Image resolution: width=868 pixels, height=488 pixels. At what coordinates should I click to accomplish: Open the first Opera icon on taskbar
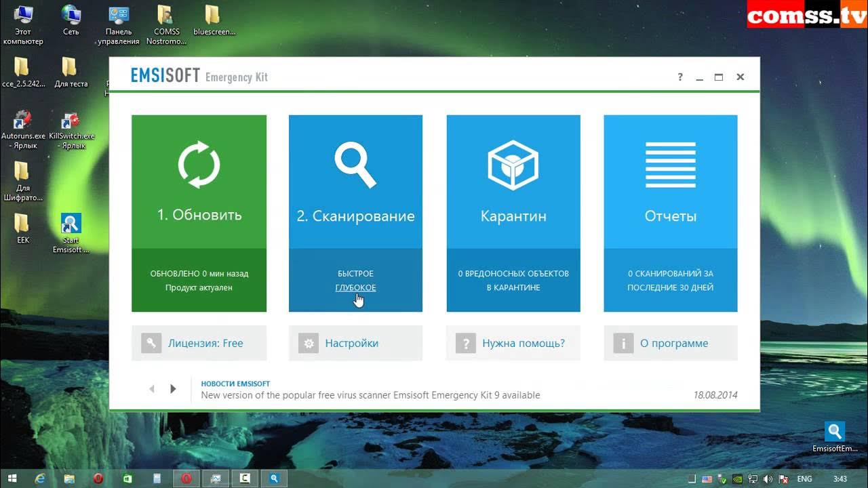tap(98, 479)
